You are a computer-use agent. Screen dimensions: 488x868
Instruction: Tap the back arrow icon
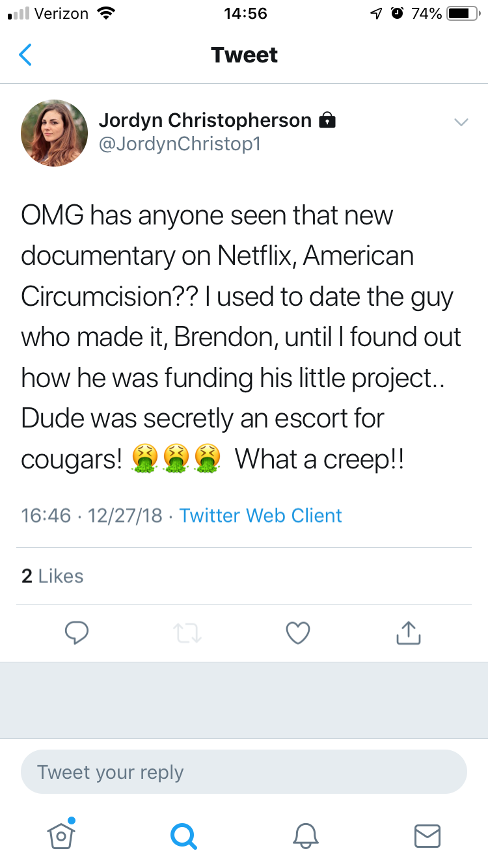coord(25,55)
